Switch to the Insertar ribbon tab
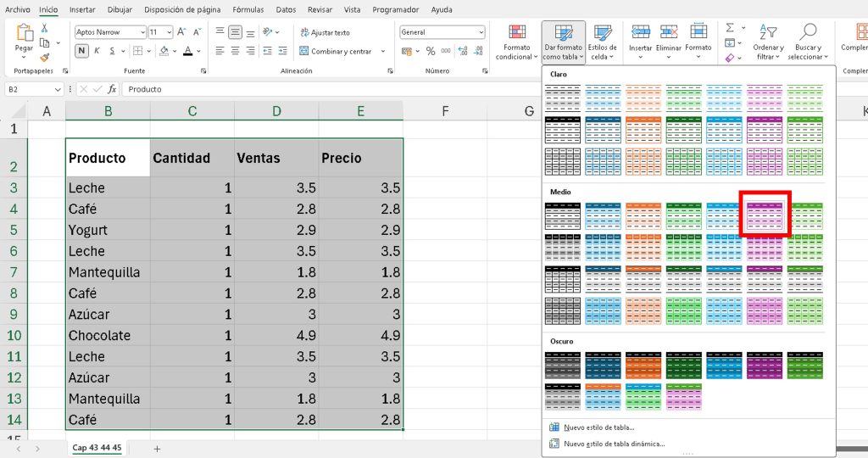 click(x=82, y=9)
